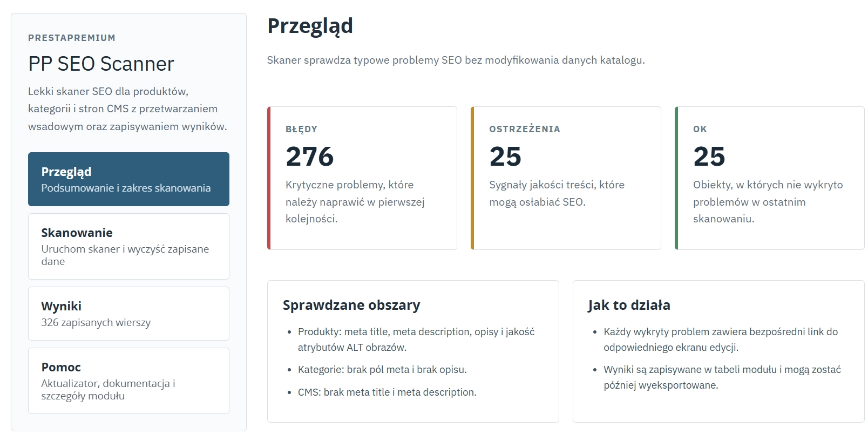Click the Sprawdzane obszary panel header

pyautogui.click(x=351, y=305)
